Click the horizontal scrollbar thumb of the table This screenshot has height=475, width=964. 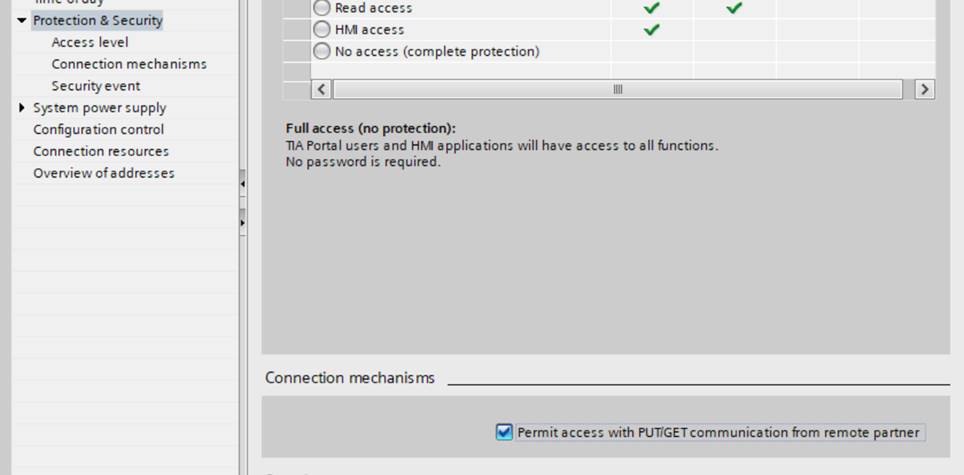[x=617, y=89]
